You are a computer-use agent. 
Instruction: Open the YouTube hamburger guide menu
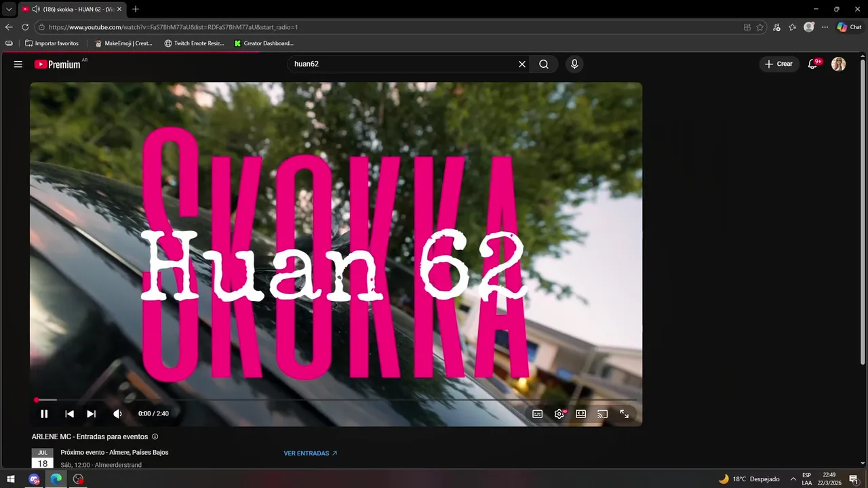[x=18, y=64]
